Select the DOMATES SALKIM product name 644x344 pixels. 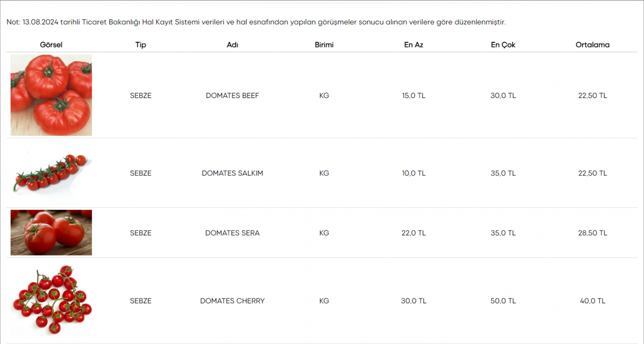[x=232, y=173]
